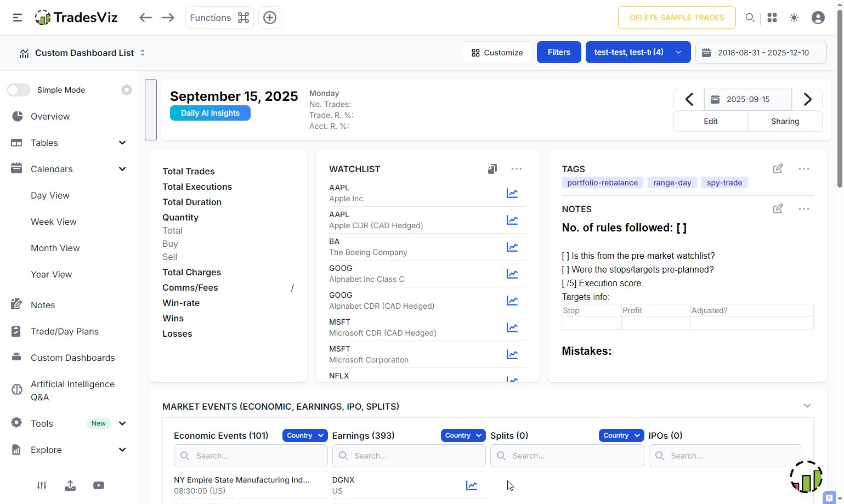The image size is (844, 504).
Task: Click the Edit button under the date
Action: 711,121
